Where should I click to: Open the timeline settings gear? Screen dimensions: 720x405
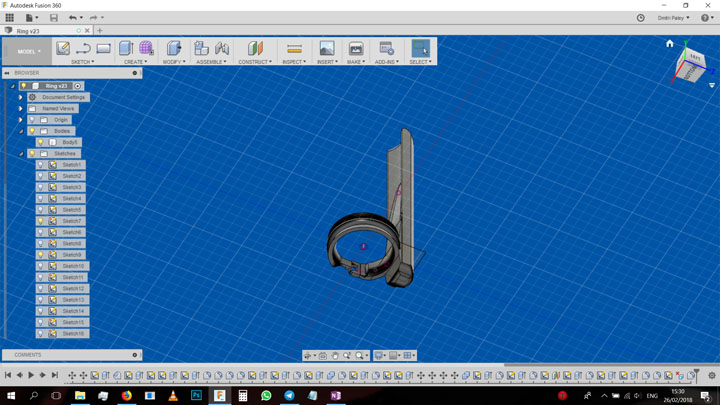point(712,375)
